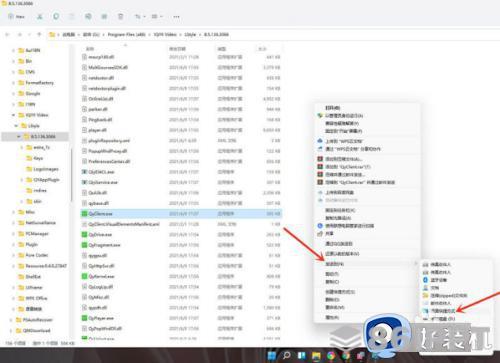Screen dimensions: 500x363
Task: Click the Up arrow navigation button
Action: click(39, 34)
